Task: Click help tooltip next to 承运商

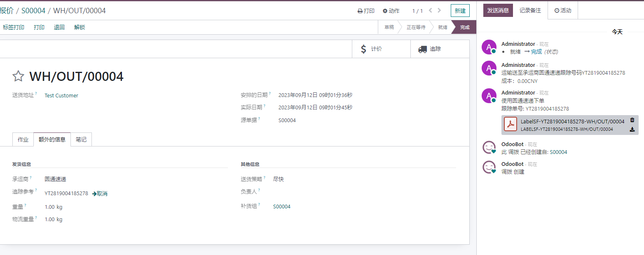Action: (x=30, y=177)
